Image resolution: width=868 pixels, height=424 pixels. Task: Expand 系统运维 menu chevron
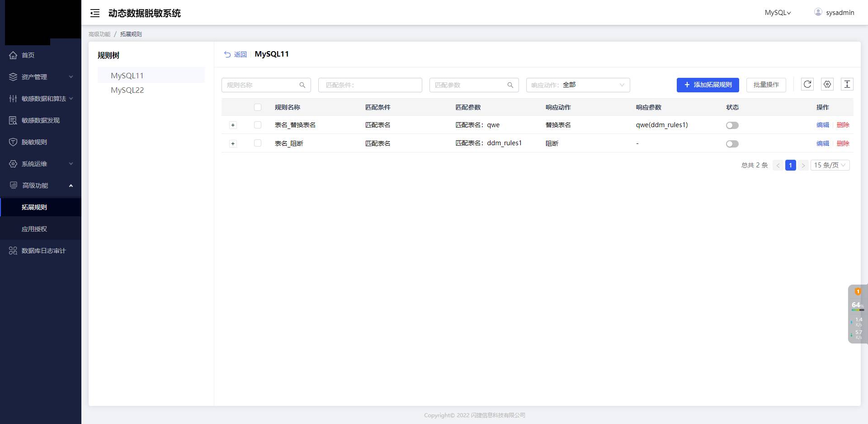tap(71, 164)
